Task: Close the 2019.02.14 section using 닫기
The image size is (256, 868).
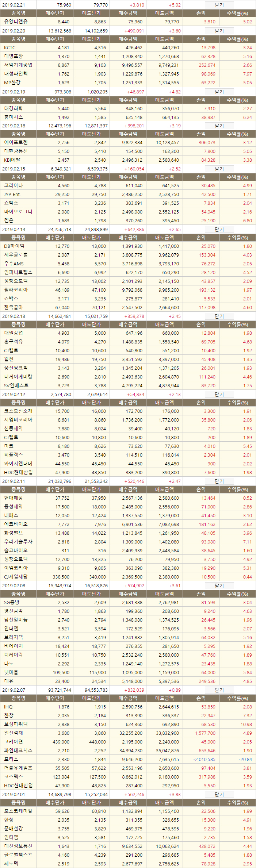Action: click(x=219, y=230)
